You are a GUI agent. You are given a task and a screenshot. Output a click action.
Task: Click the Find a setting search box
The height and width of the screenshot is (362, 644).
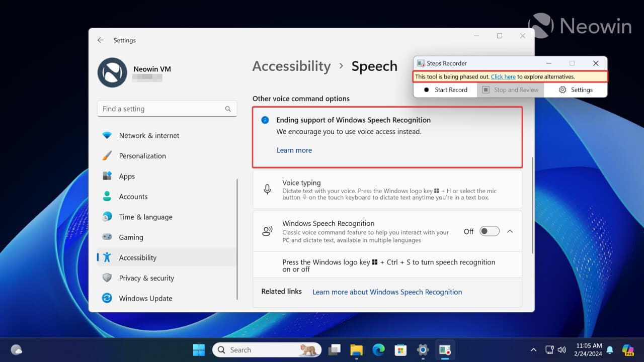coord(167,108)
